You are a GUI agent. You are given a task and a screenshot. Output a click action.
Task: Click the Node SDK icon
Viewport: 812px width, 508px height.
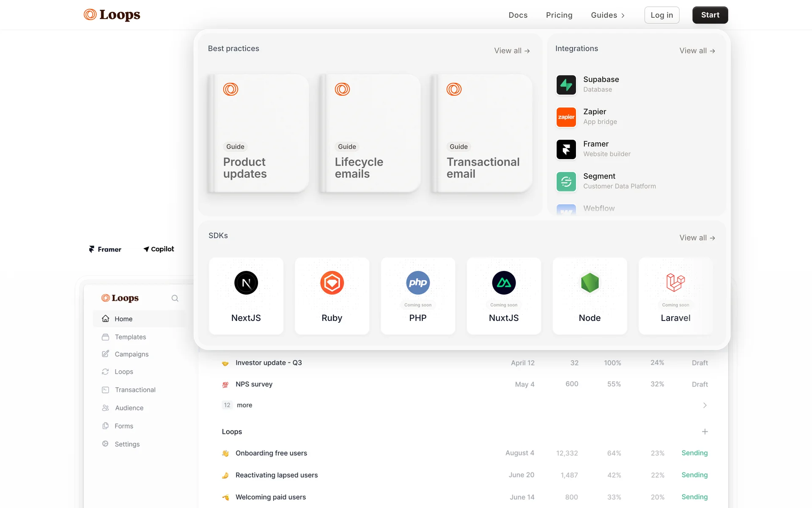coord(590,283)
